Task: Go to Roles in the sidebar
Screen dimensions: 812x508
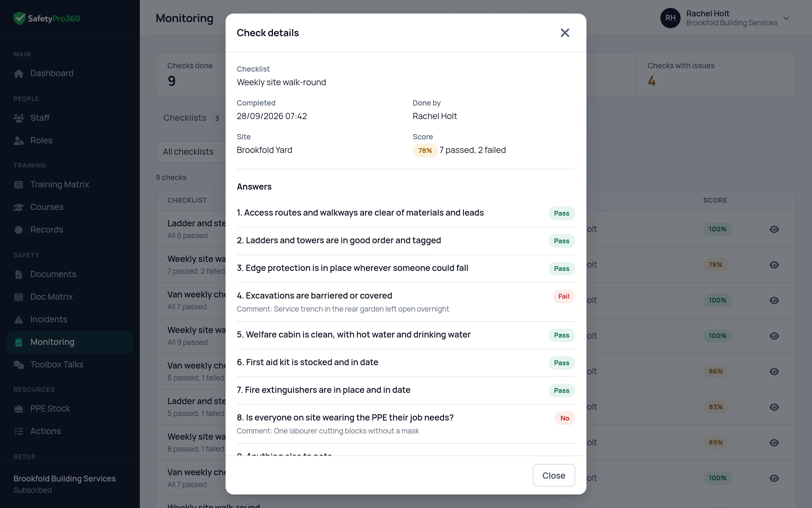Action: pos(70,140)
